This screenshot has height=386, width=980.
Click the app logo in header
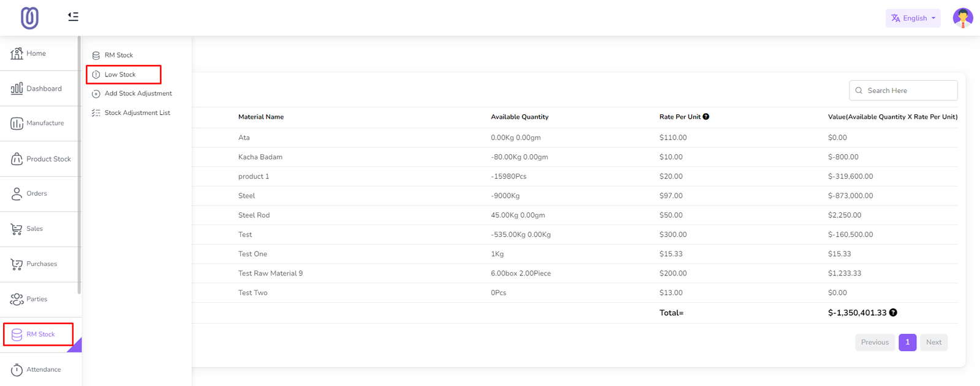pos(29,18)
